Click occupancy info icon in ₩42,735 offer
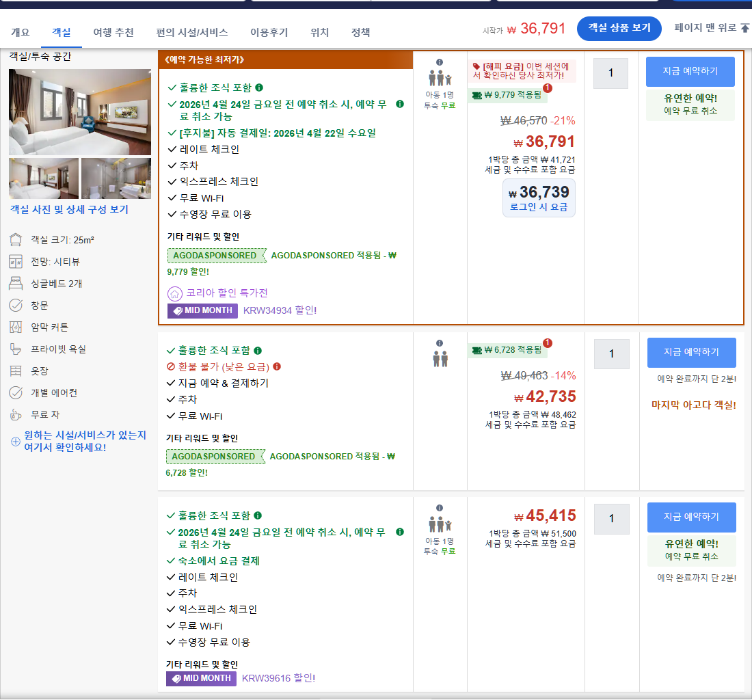Screen dimensions: 752x700 pos(440,343)
